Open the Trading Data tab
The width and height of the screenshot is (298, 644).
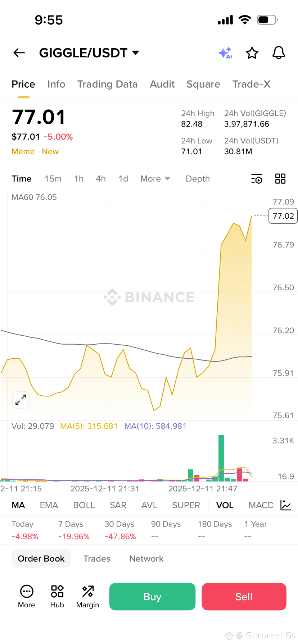(107, 84)
